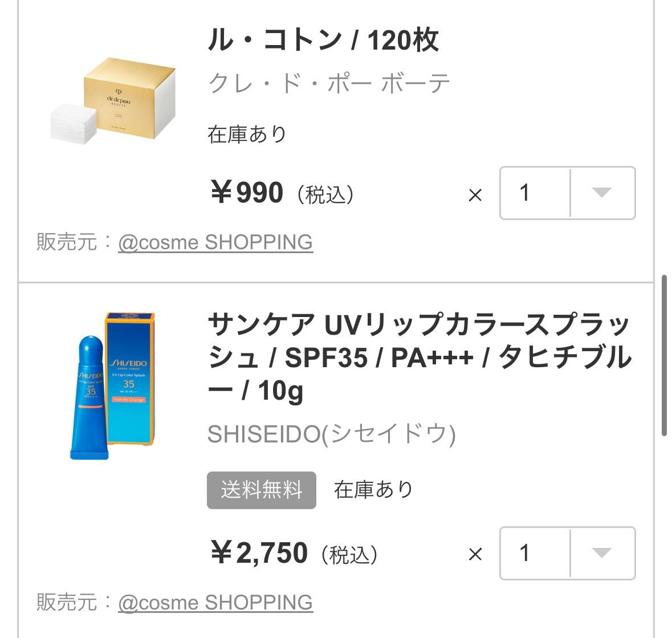This screenshot has width=672, height=638.
Task: Click the dropdown arrow beside ¥990 price
Action: tap(602, 193)
